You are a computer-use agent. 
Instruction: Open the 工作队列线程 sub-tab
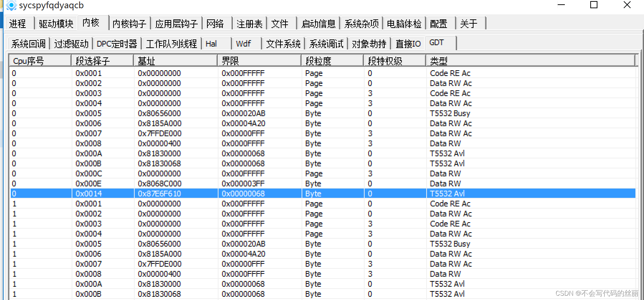tap(171, 44)
